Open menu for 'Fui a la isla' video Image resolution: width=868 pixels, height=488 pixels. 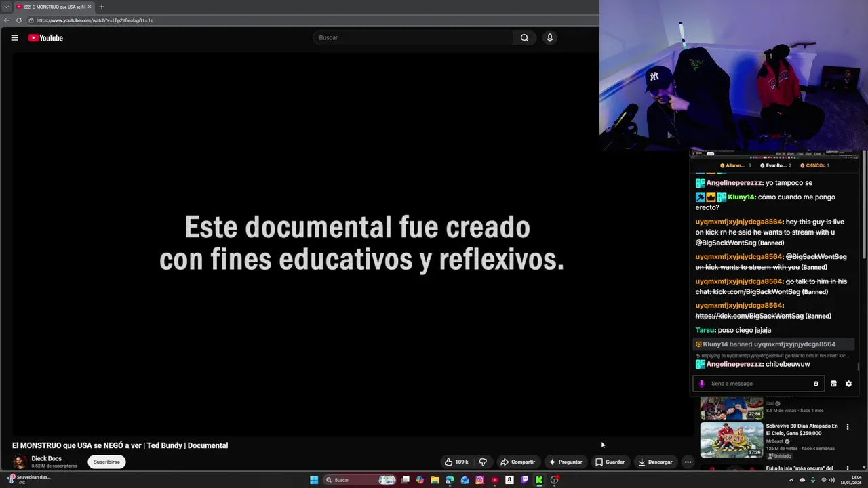847,469
